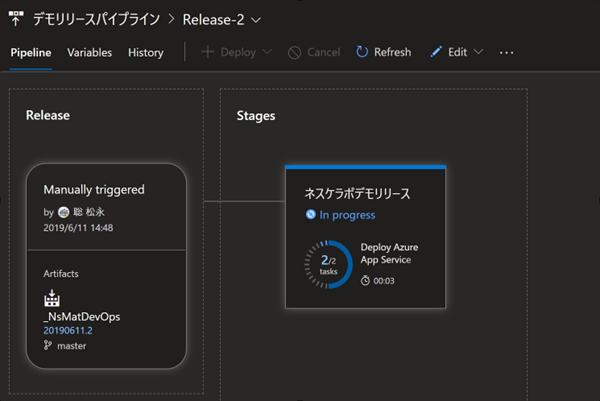
Task: Click the In progress status icon
Action: [310, 214]
